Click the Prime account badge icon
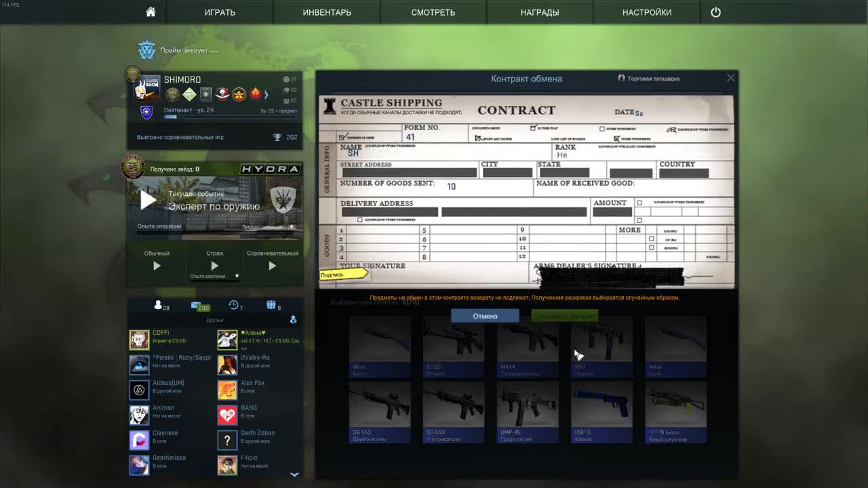 point(146,50)
